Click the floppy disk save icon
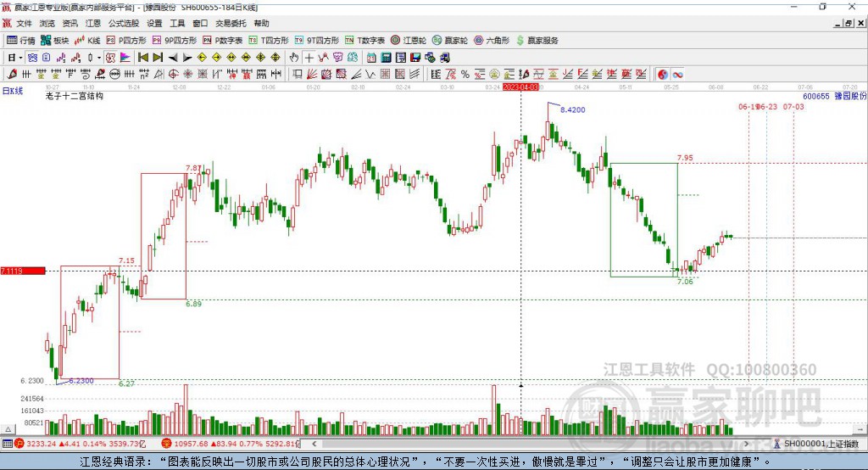This screenshot has height=470, width=868. (x=415, y=58)
